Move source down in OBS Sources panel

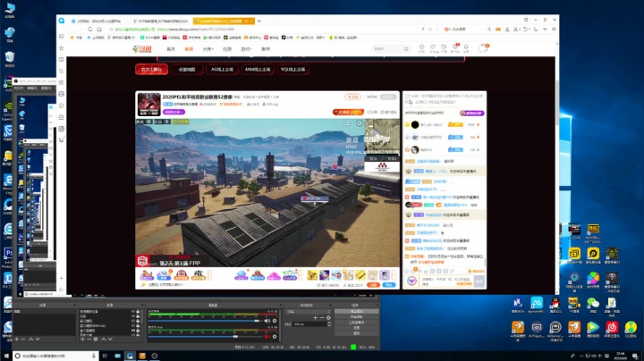(x=111, y=339)
